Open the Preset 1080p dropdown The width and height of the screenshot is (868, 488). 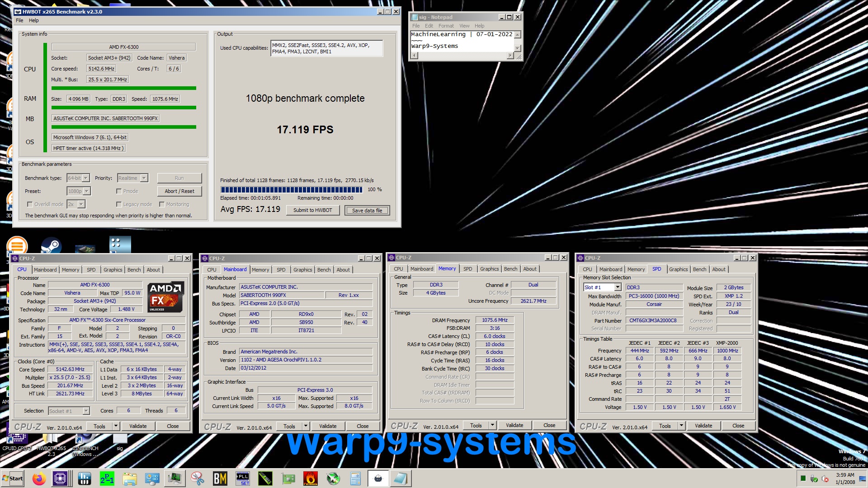click(79, 191)
